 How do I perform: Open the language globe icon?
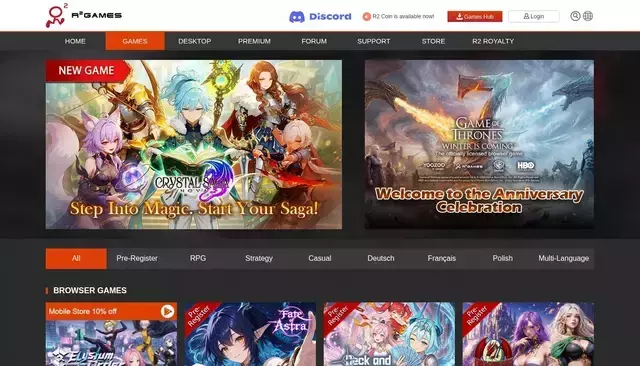pyautogui.click(x=588, y=16)
